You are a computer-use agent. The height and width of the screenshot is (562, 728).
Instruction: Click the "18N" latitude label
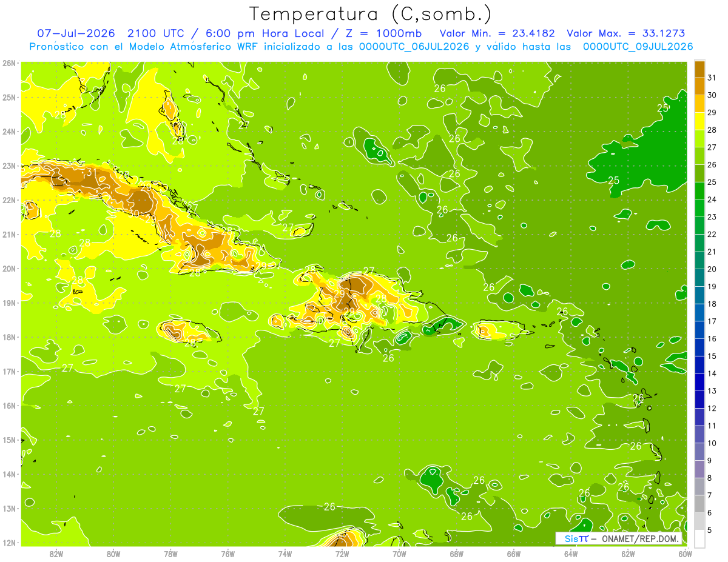[9, 337]
